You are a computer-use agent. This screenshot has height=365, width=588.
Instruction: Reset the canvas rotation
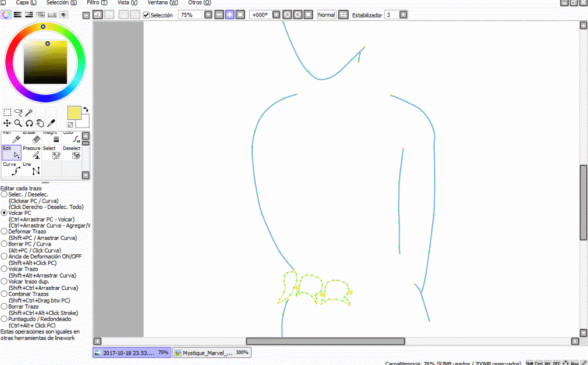tap(308, 15)
